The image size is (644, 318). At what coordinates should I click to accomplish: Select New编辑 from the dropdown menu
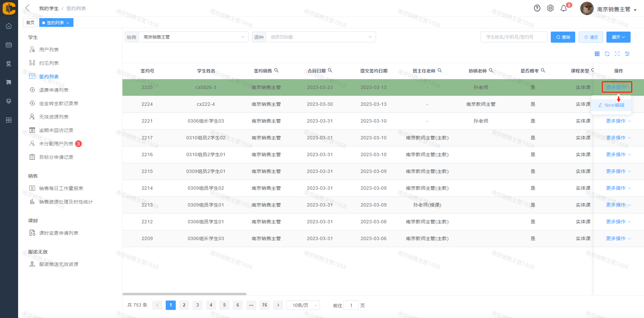click(611, 105)
